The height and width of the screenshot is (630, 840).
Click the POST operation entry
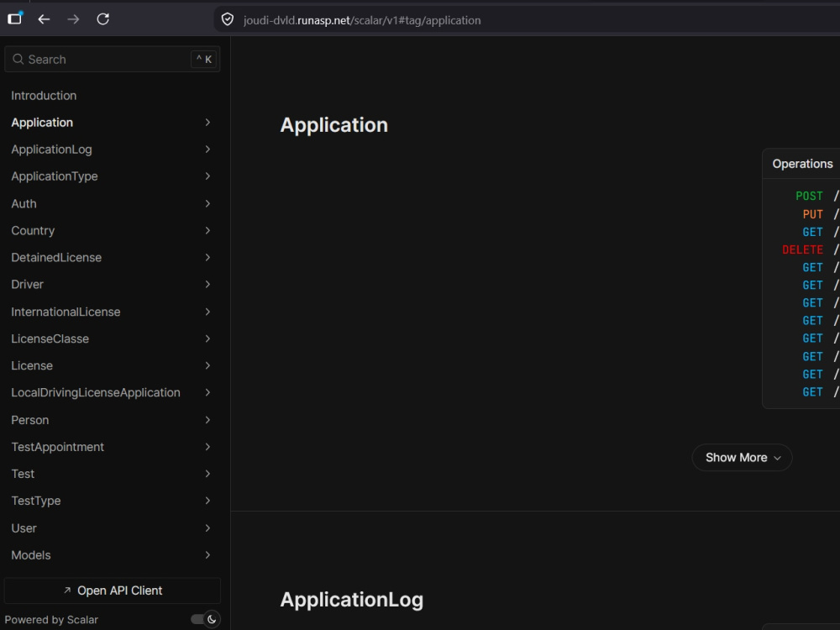(809, 196)
